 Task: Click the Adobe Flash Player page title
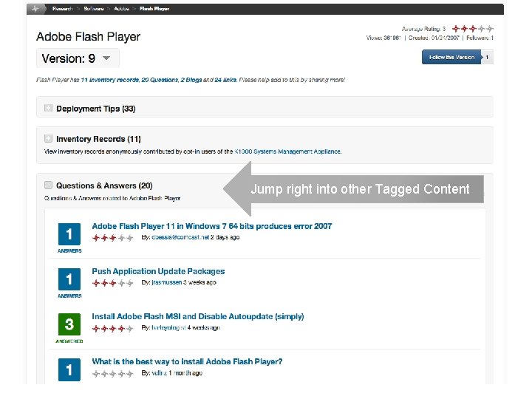click(x=88, y=37)
